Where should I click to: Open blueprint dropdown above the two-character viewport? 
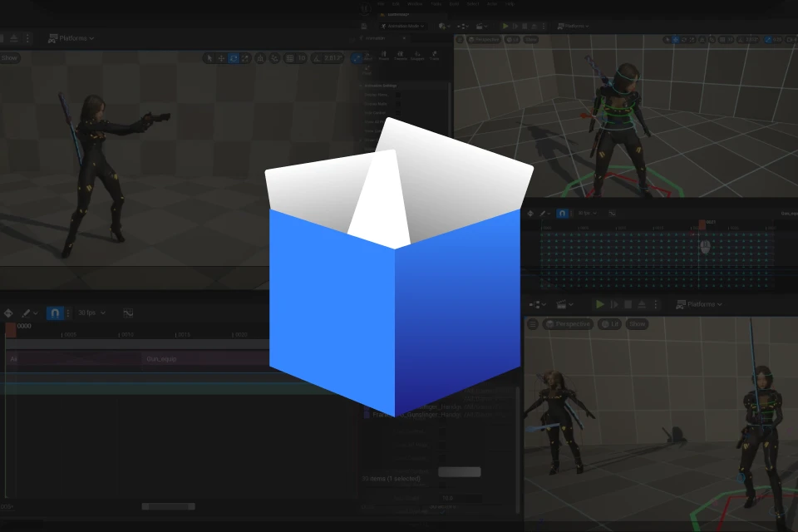(538, 304)
